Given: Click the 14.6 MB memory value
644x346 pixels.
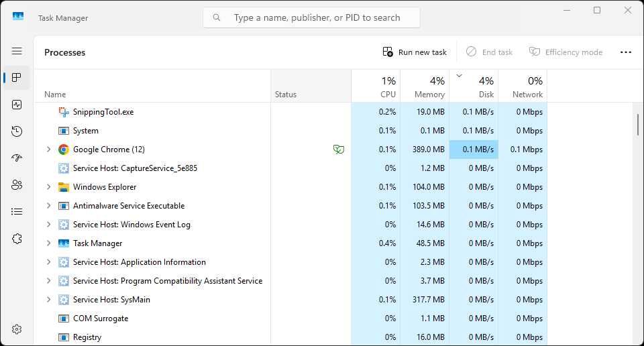Looking at the screenshot, I should click(431, 225).
